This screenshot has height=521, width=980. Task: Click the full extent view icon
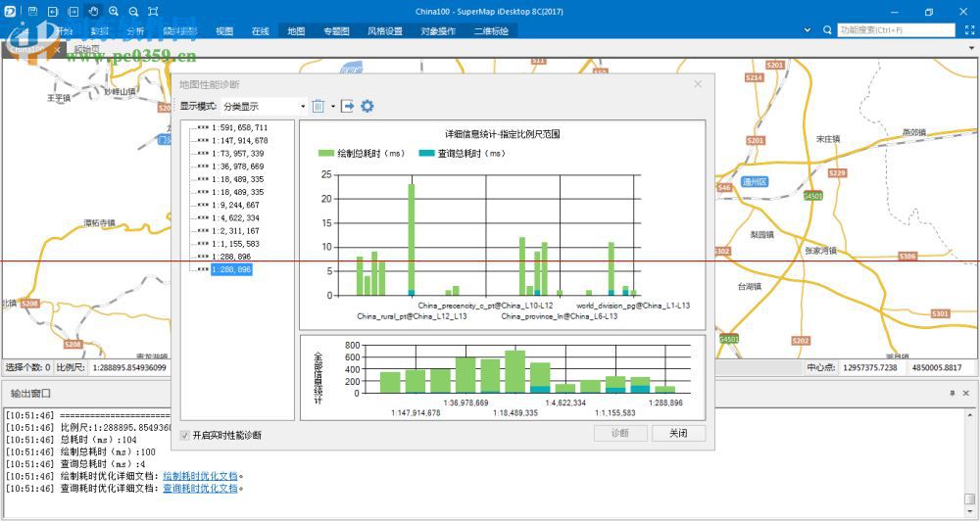pyautogui.click(x=153, y=11)
